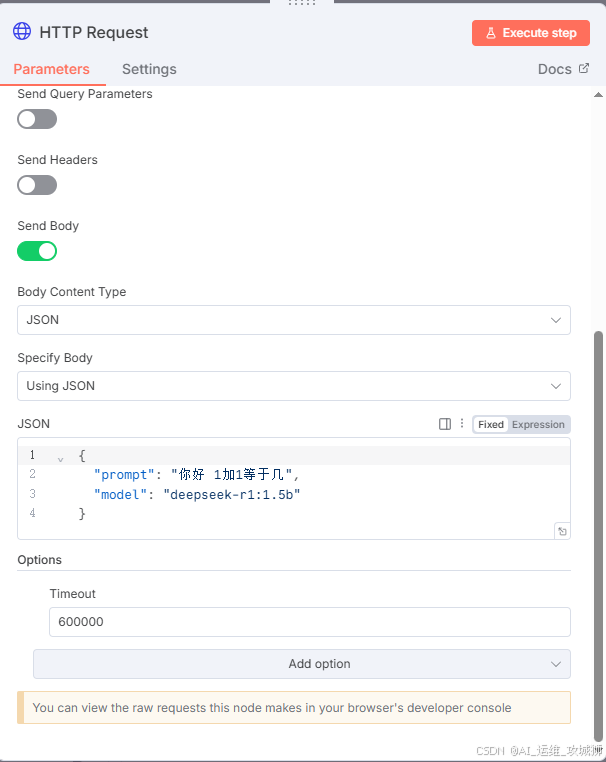Click the closing brace on line 4

coord(82,514)
